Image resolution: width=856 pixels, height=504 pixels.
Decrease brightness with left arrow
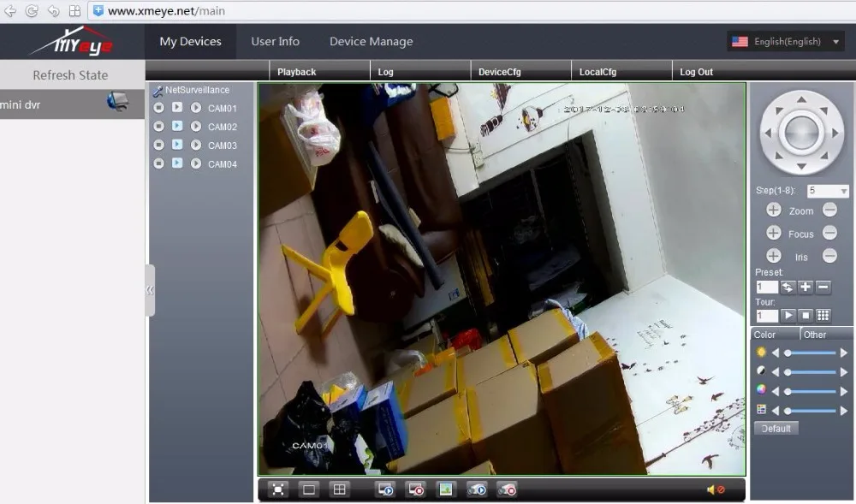point(776,353)
